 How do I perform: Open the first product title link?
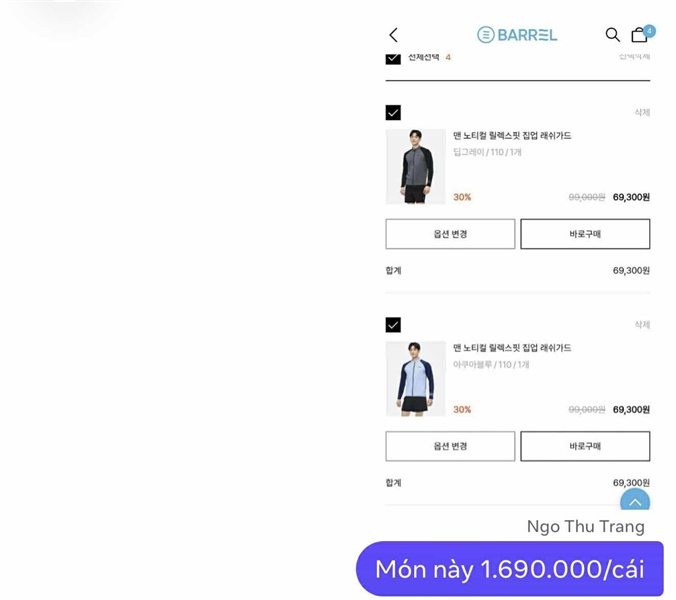pyautogui.click(x=512, y=136)
